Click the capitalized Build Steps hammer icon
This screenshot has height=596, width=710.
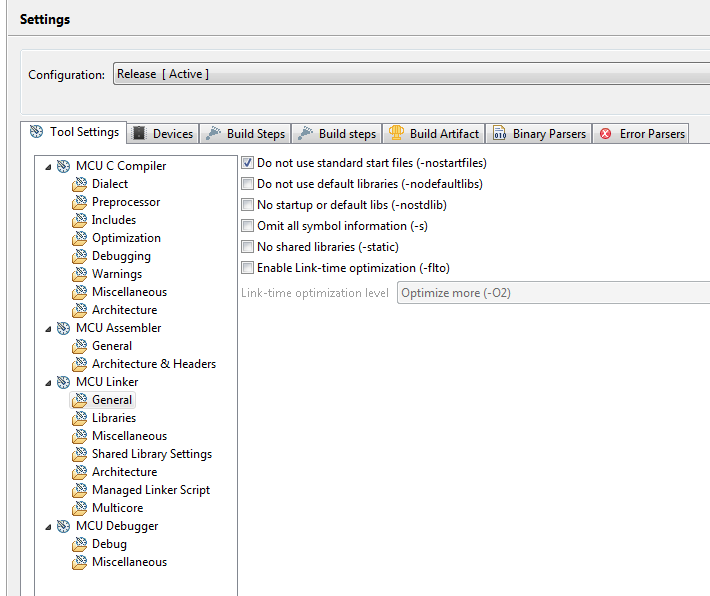(214, 133)
